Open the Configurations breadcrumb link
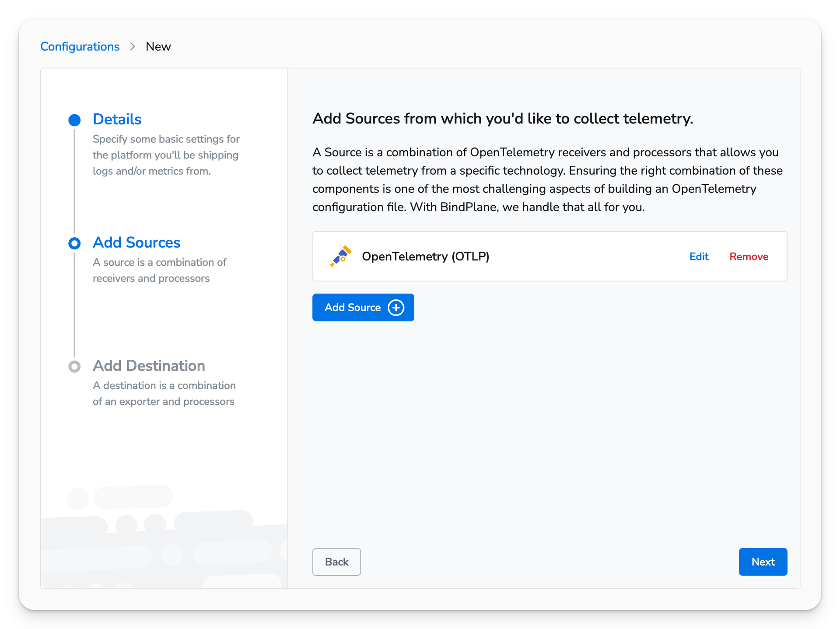Viewport: 840px width, 629px height. point(80,46)
